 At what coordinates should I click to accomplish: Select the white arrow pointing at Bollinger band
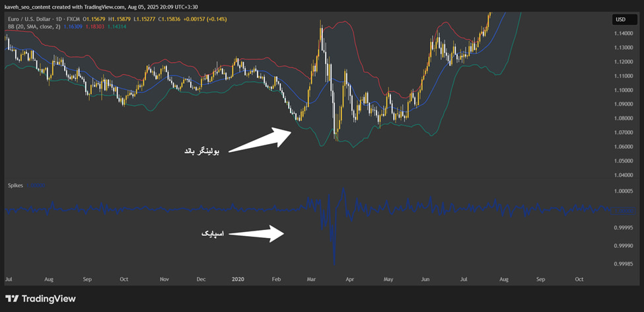pyautogui.click(x=260, y=141)
